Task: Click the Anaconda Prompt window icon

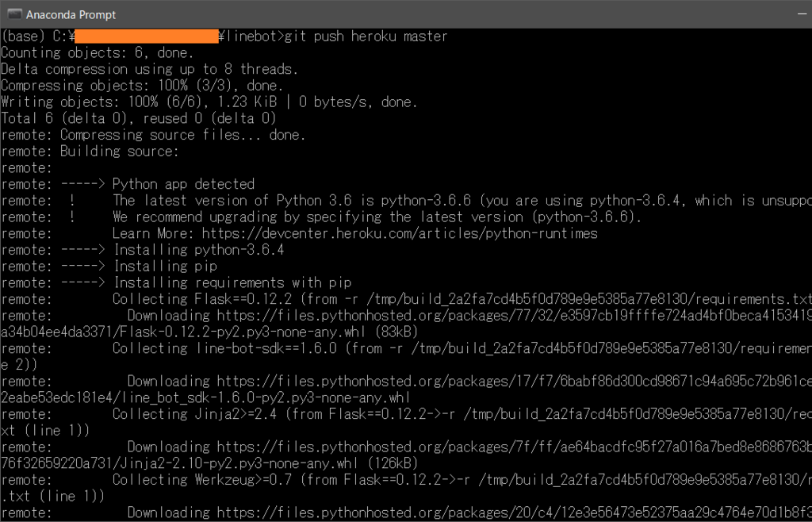Action: coord(14,14)
